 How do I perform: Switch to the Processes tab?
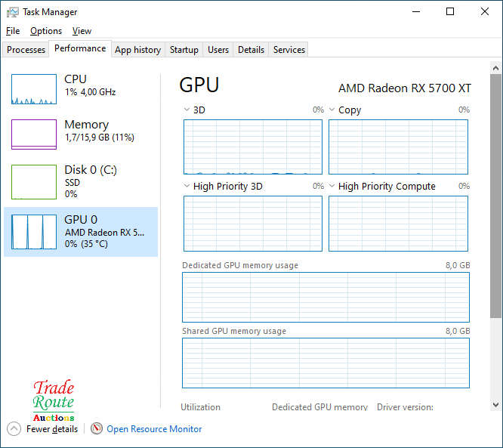click(26, 50)
